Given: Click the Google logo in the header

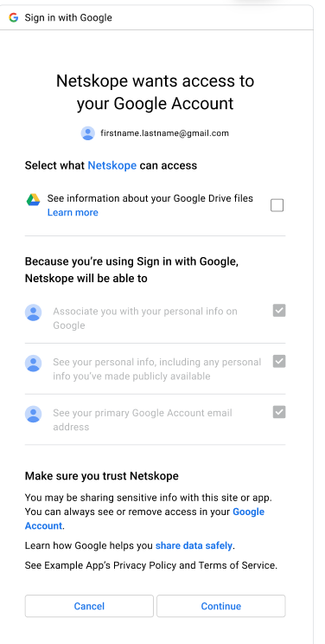Looking at the screenshot, I should pyautogui.click(x=14, y=17).
